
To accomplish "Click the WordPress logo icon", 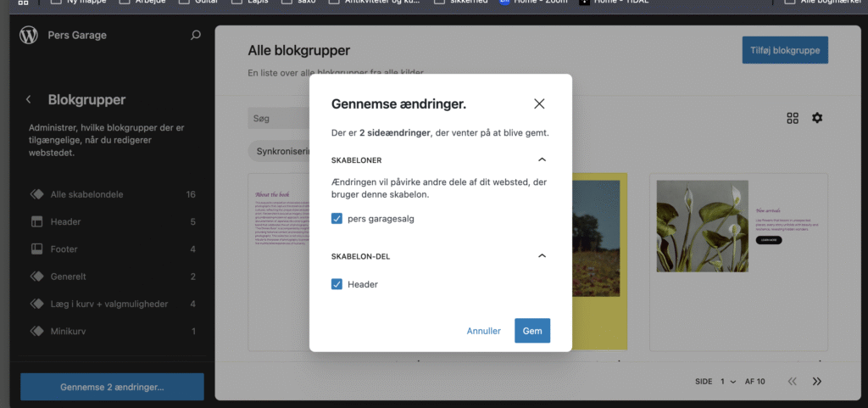I will coord(30,36).
